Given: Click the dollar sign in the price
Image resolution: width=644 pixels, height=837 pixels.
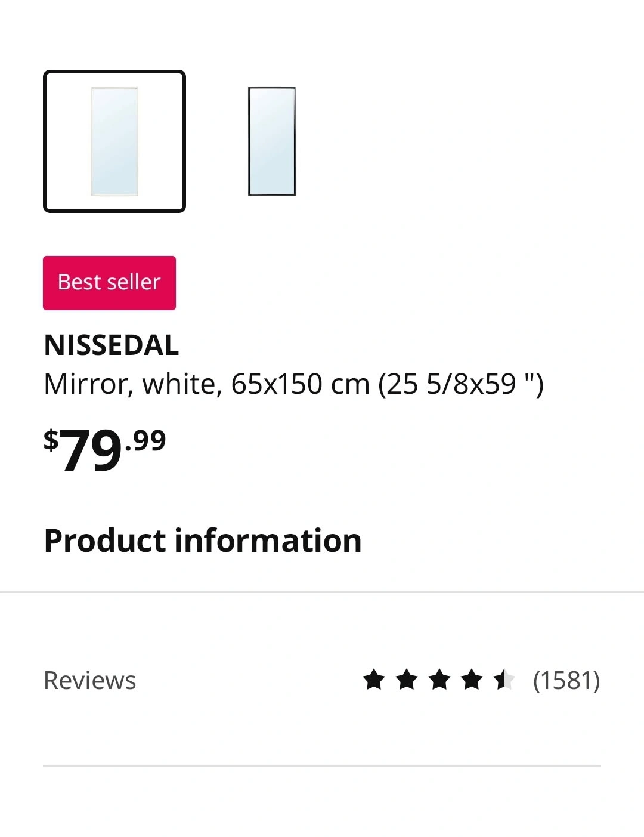Looking at the screenshot, I should click(51, 441).
